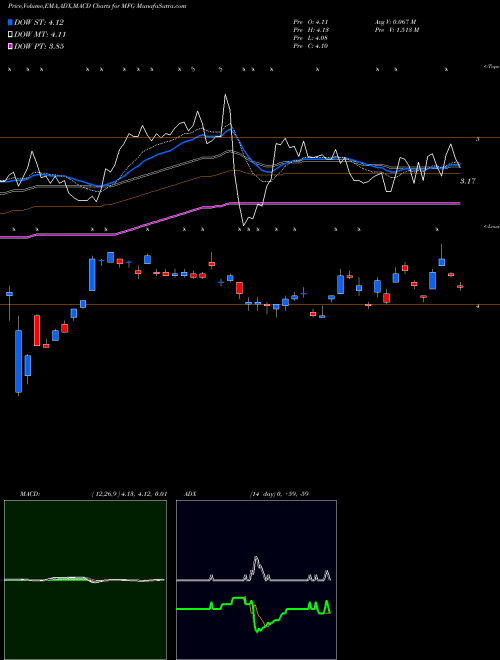Click the '3.17' value label on chart

[468, 181]
